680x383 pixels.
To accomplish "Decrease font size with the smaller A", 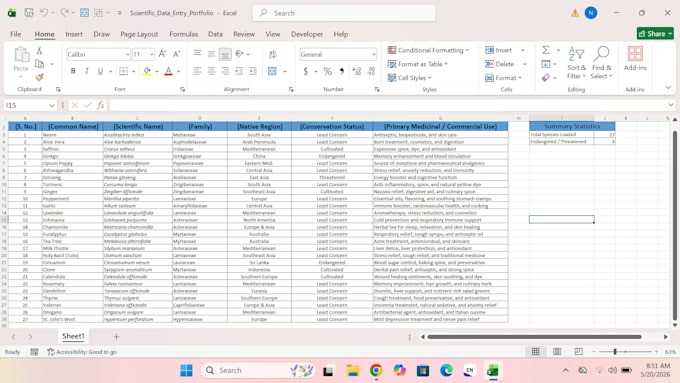I will 177,54.
